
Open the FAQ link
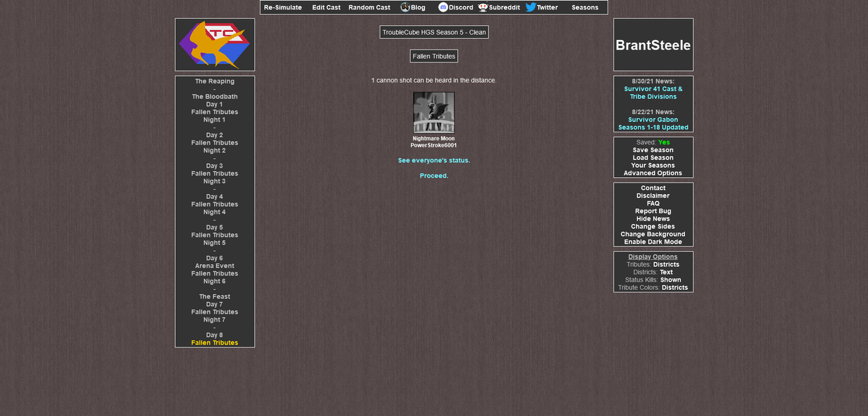click(653, 204)
